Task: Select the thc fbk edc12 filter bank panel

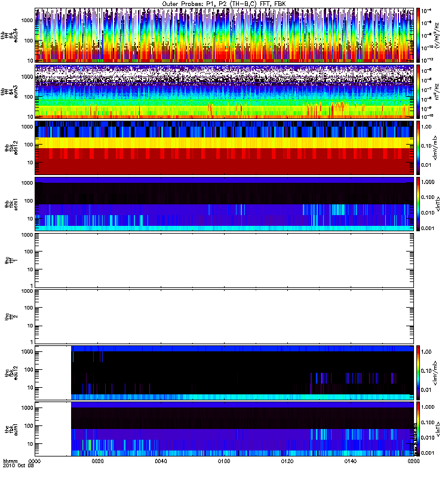Action: (x=225, y=372)
